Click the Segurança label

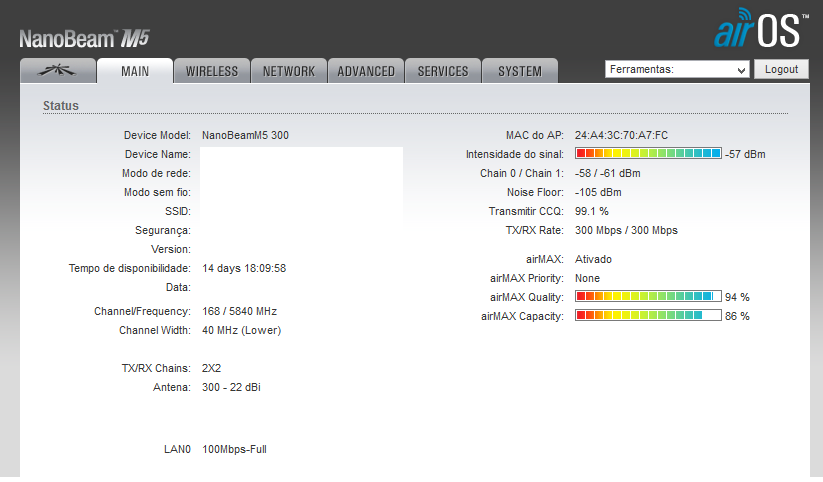pyautogui.click(x=163, y=230)
